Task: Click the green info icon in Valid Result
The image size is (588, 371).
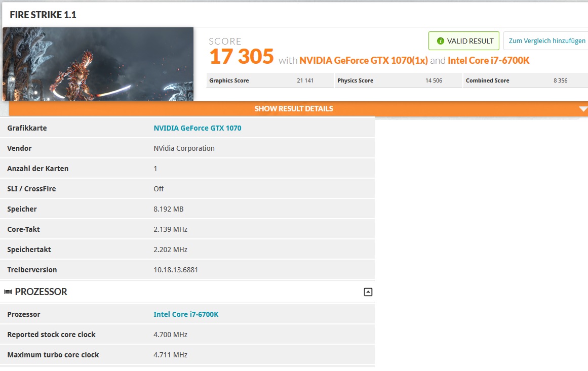Action: point(441,41)
